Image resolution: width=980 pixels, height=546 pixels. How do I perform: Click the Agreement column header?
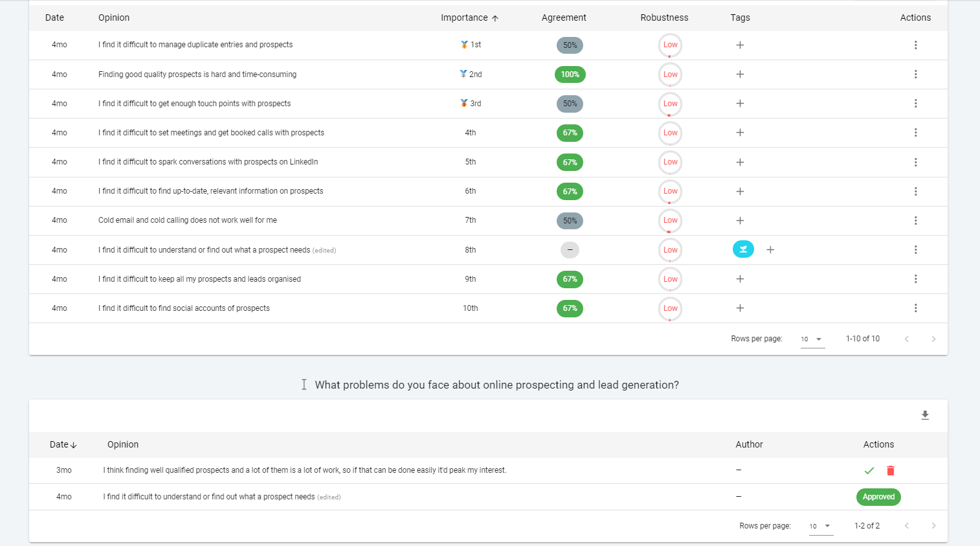[x=564, y=17]
